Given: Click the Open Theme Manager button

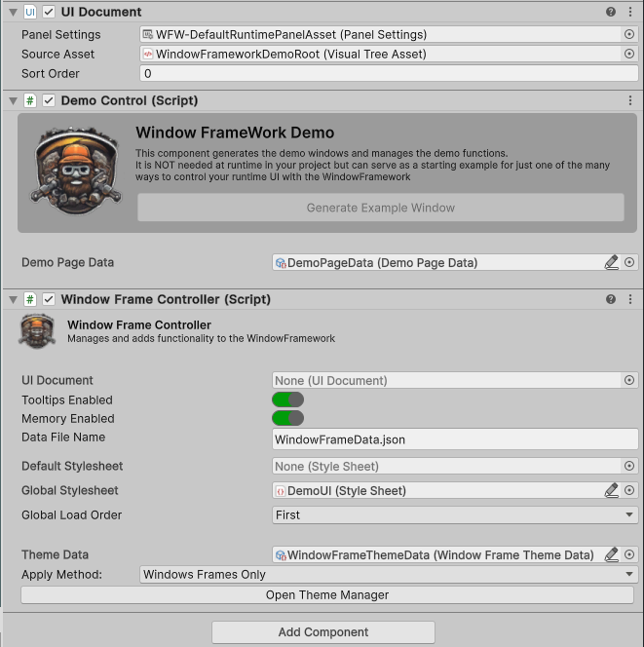Looking at the screenshot, I should [326, 594].
